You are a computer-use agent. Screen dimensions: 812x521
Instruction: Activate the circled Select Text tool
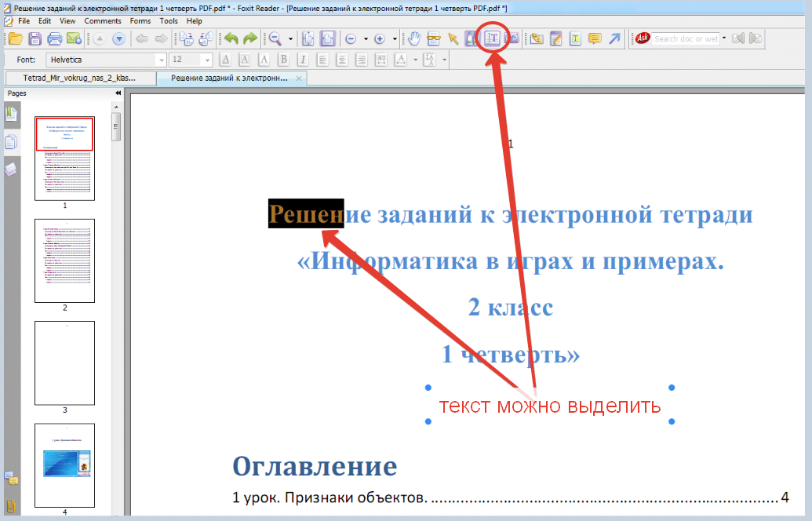click(x=492, y=38)
